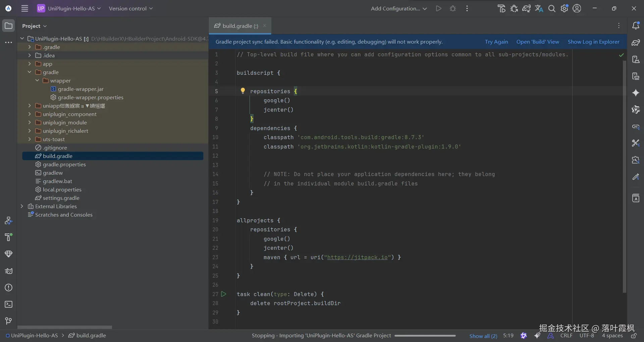644x342 pixels.
Task: Open the Version control dropdown menu
Action: pos(130,8)
